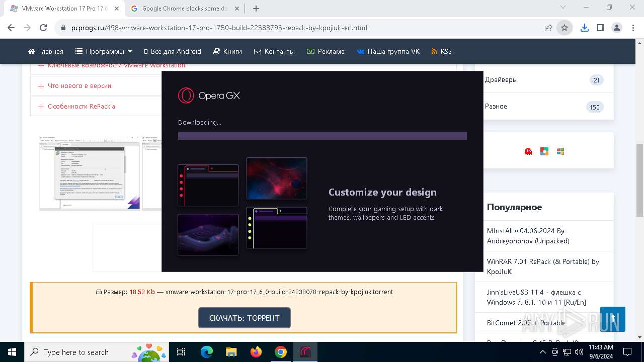Viewport: 644px width, 362px height.
Task: Click the share page icon in address bar
Action: 548,28
